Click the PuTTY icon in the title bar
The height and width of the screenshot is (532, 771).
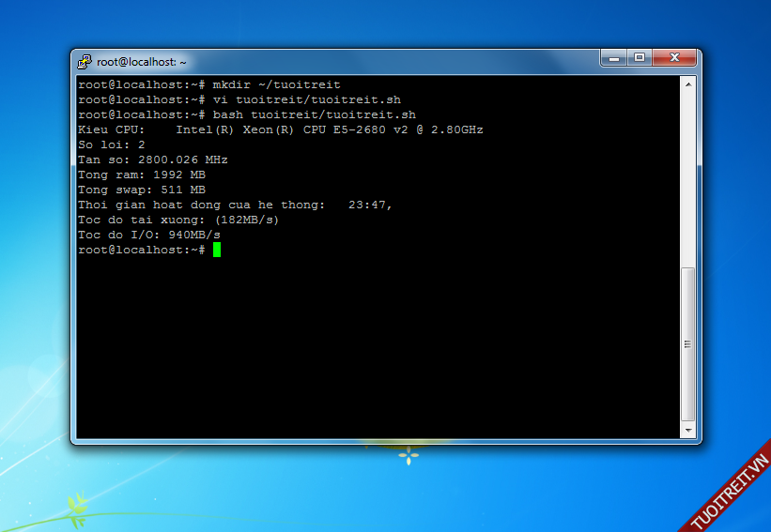[85, 62]
